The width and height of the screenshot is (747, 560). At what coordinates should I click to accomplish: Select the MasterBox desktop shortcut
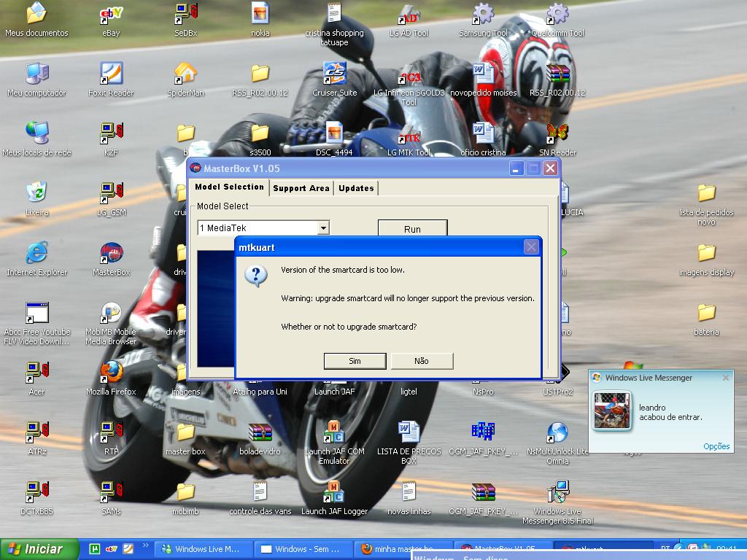(x=111, y=259)
